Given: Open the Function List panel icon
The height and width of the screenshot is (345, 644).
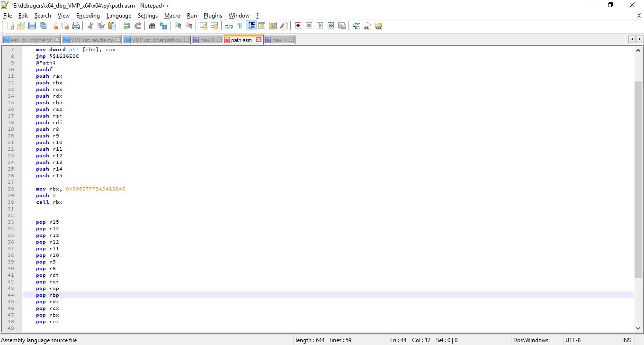Looking at the screenshot, I should pyautogui.click(x=284, y=26).
